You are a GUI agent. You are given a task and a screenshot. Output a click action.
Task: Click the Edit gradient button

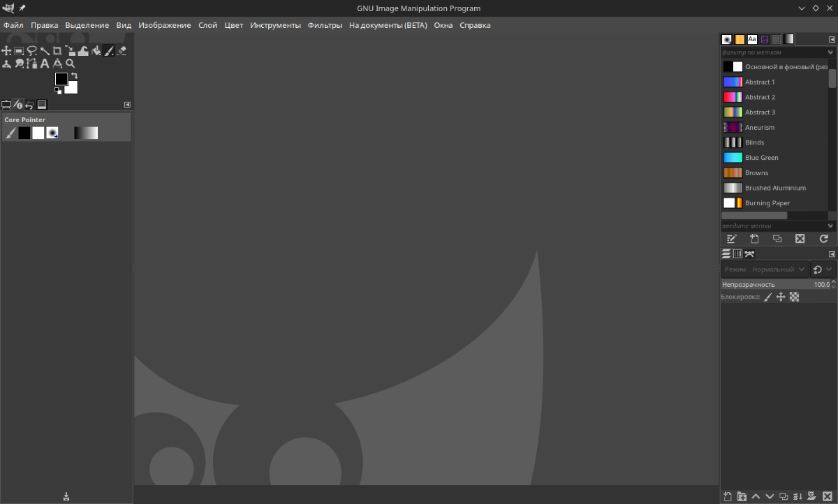732,239
